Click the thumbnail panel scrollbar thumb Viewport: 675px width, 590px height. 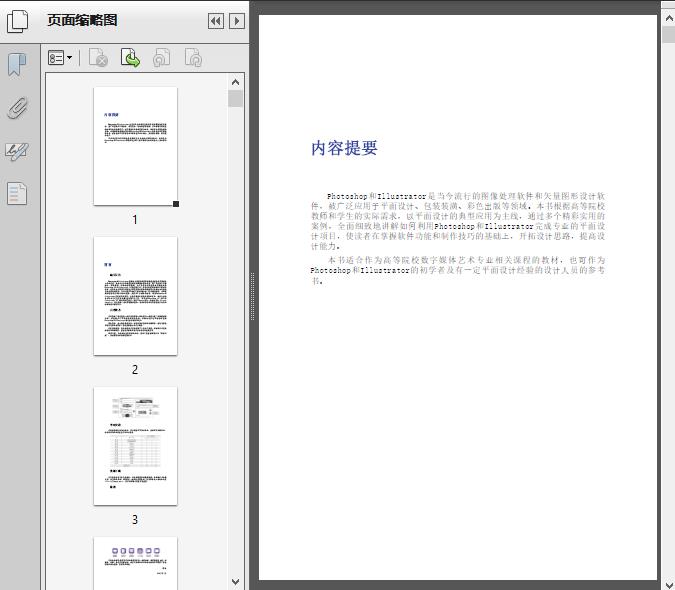coord(235,99)
